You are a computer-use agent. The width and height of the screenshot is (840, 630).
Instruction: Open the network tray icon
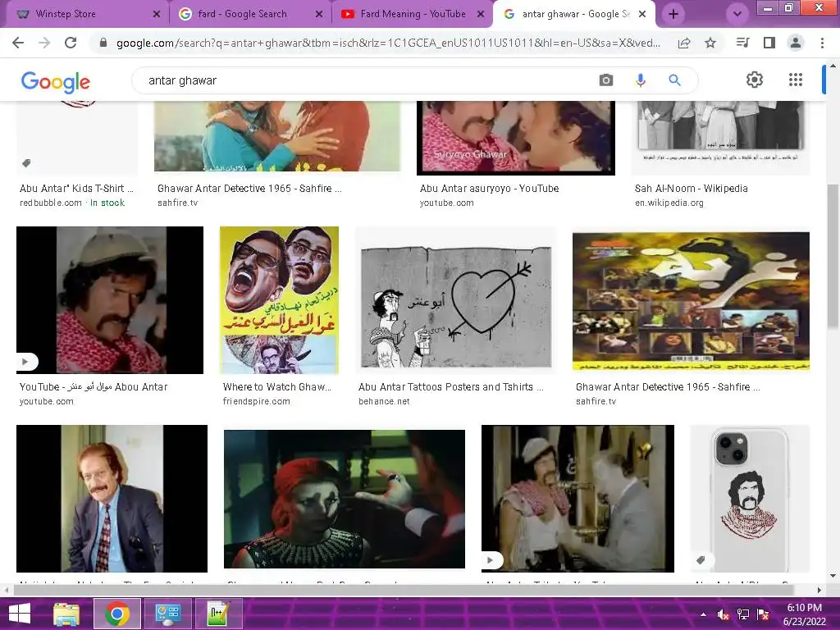coord(743,614)
